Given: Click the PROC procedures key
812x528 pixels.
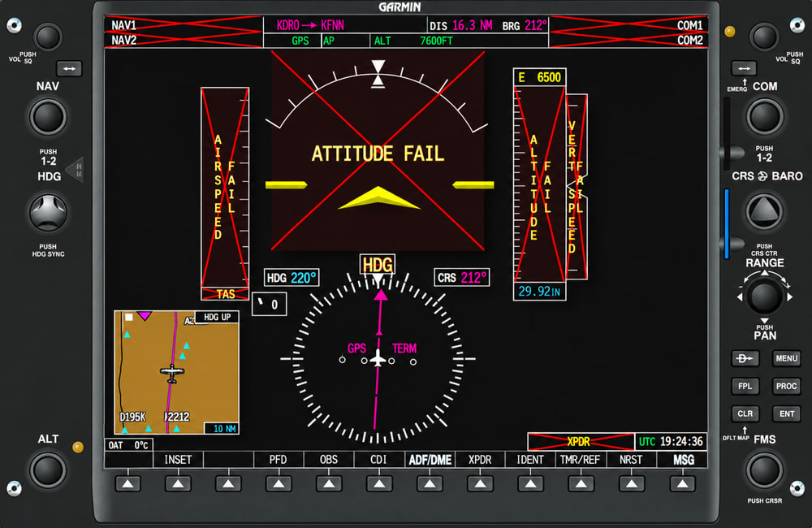Looking at the screenshot, I should (786, 386).
